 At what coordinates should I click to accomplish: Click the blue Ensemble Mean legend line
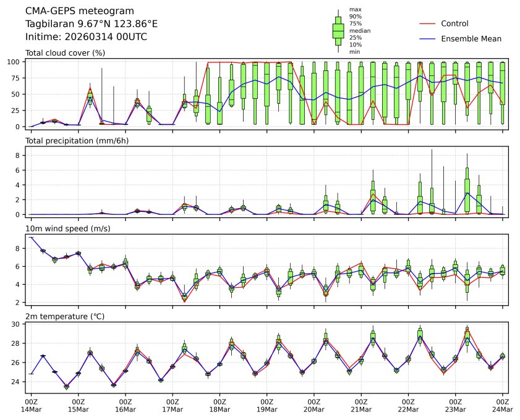tap(428, 38)
